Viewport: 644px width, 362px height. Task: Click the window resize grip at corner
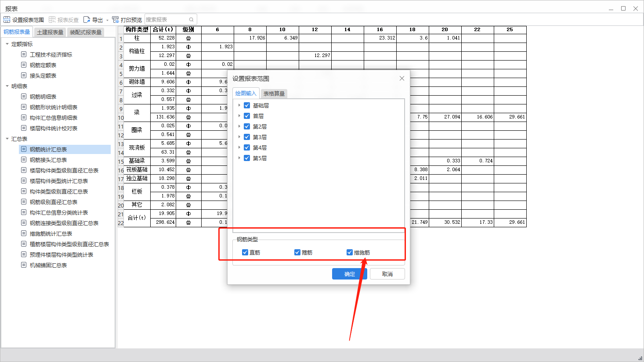pos(640,358)
